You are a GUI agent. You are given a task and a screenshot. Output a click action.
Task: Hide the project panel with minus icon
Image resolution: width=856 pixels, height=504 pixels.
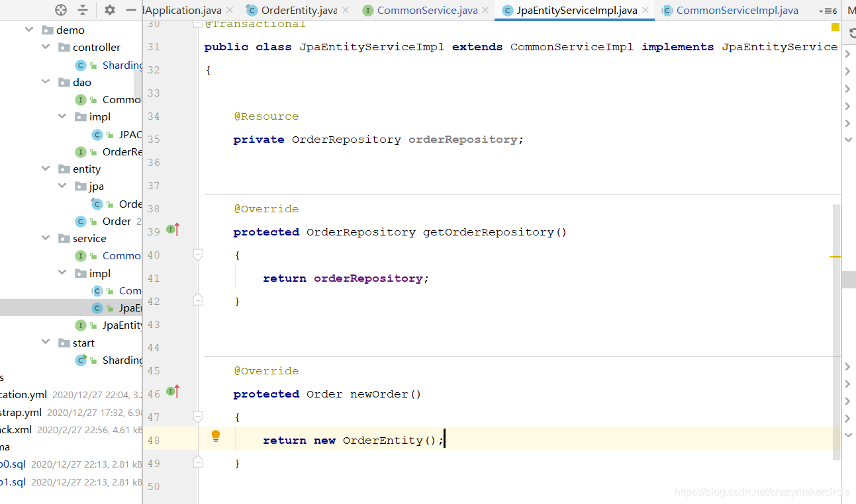(130, 10)
